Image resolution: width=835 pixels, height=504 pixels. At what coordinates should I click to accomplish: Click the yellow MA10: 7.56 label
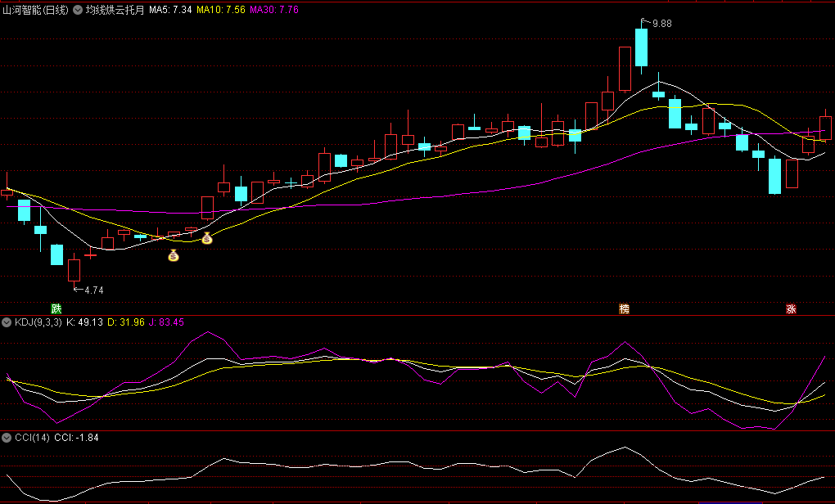click(220, 11)
